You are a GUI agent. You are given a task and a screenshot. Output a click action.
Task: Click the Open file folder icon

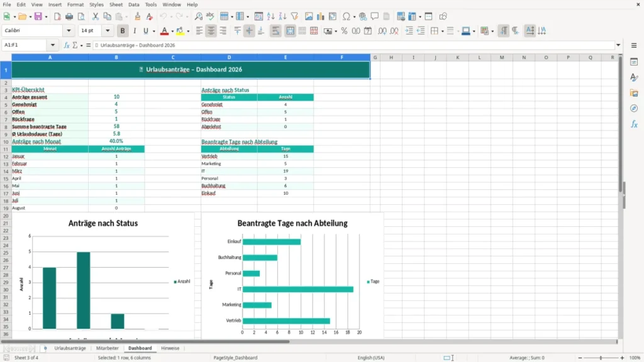(22, 16)
